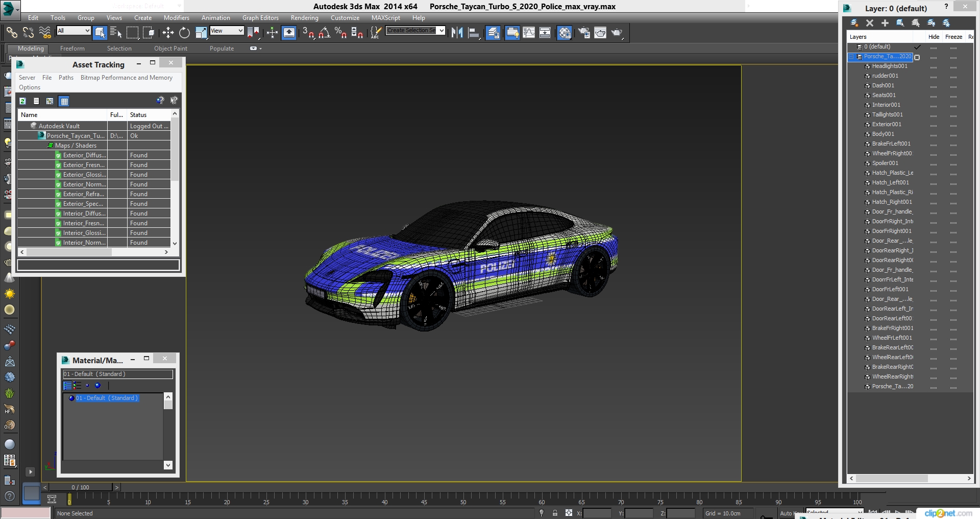Open the Modifiers menu

tap(177, 18)
